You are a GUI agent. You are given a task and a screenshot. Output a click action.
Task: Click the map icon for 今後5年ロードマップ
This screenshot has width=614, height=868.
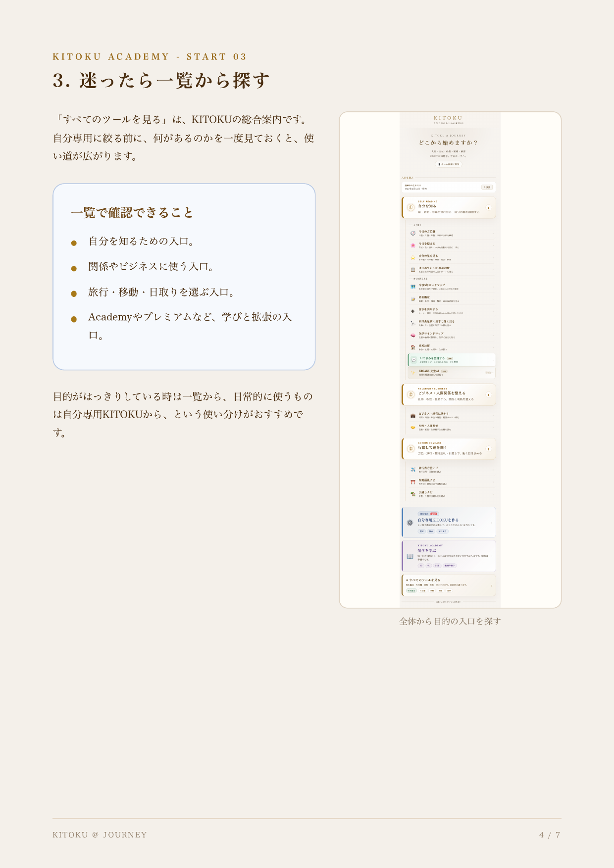(x=413, y=287)
